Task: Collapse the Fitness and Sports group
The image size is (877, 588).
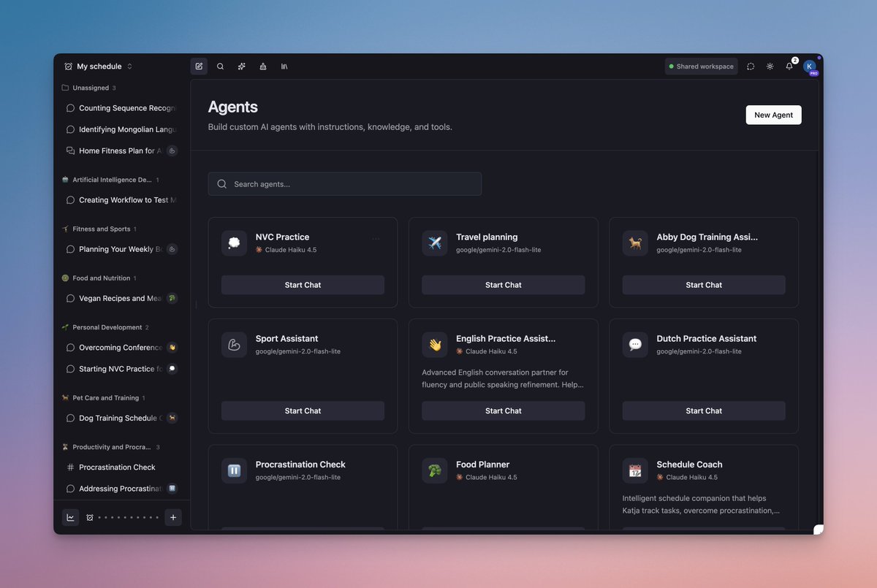Action: tap(99, 229)
